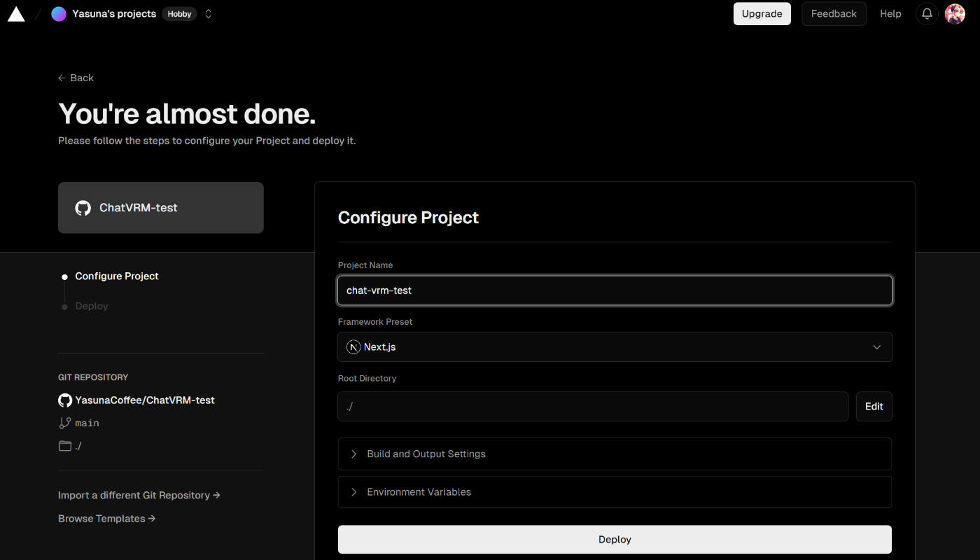
Task: Open the Help menu
Action: click(x=890, y=14)
